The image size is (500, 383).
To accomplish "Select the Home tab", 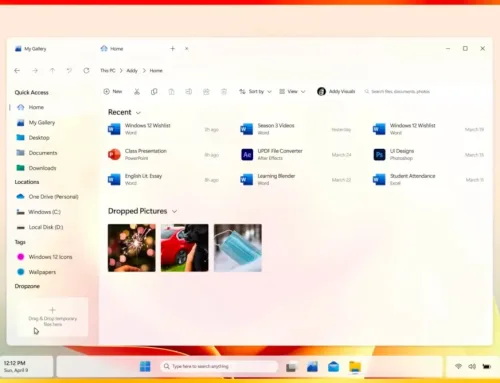I will pyautogui.click(x=112, y=49).
